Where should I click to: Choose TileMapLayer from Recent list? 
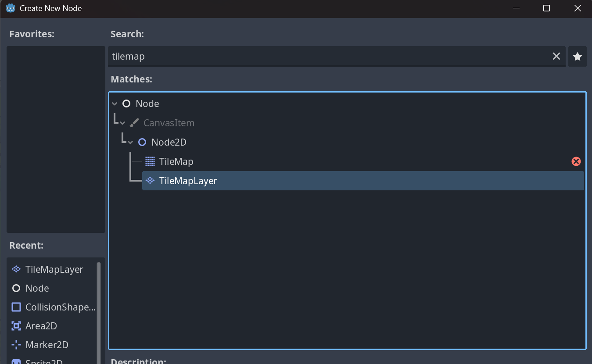coord(54,269)
